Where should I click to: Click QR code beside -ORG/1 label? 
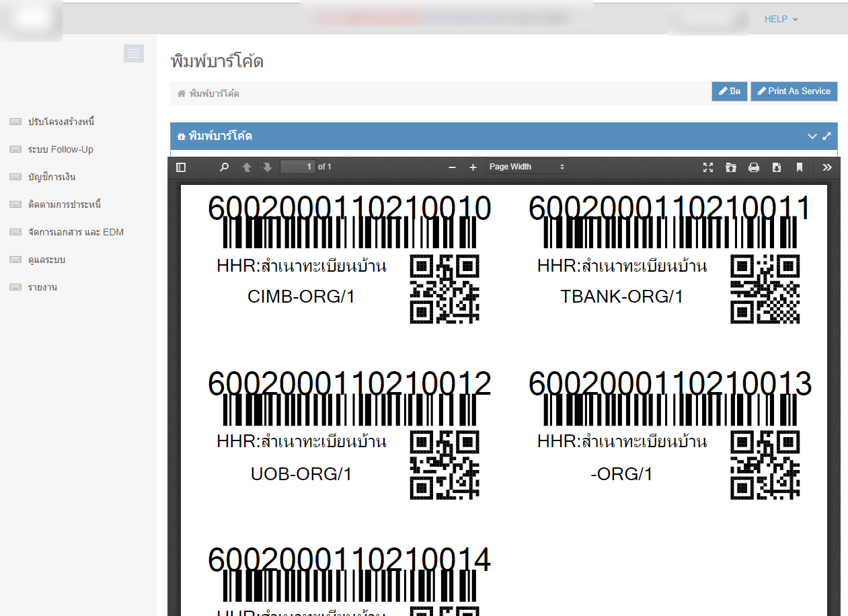[x=765, y=465]
